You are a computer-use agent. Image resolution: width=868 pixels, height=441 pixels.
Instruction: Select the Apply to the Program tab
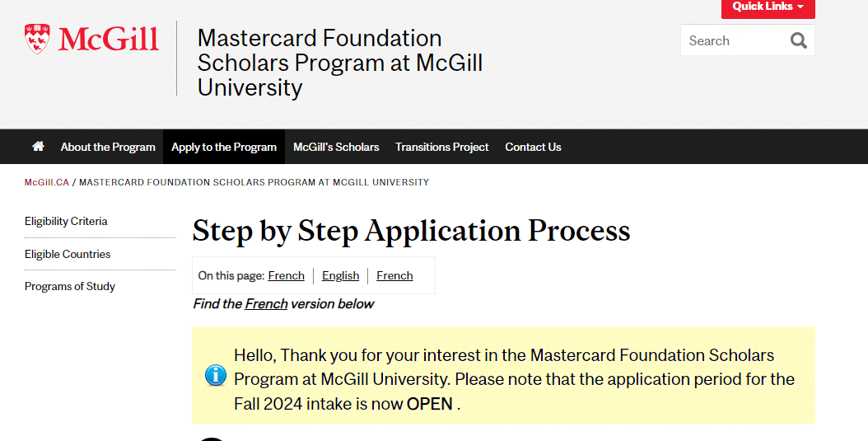coord(224,147)
